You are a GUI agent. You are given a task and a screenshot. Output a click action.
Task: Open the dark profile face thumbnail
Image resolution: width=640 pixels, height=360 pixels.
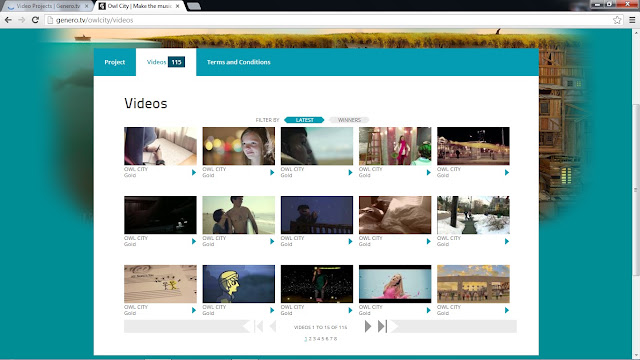[x=317, y=146]
